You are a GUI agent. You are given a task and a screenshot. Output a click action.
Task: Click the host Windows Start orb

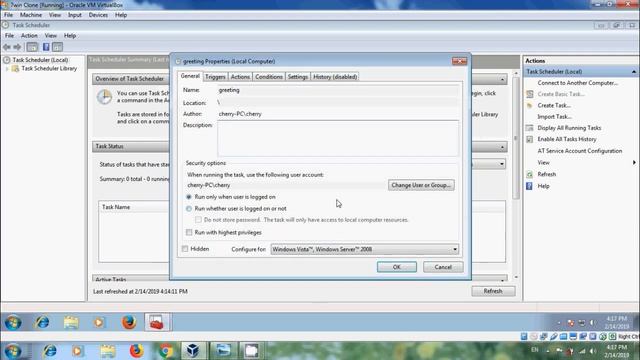click(x=13, y=351)
